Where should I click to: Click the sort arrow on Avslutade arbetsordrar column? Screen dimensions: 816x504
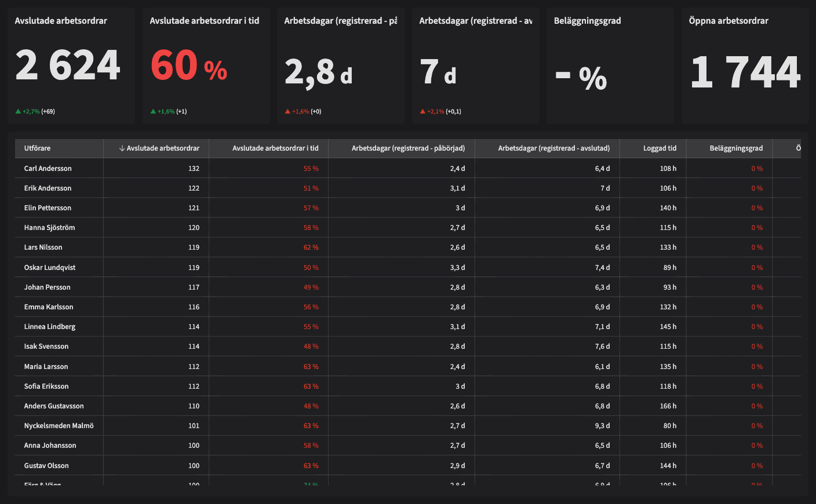[122, 148]
